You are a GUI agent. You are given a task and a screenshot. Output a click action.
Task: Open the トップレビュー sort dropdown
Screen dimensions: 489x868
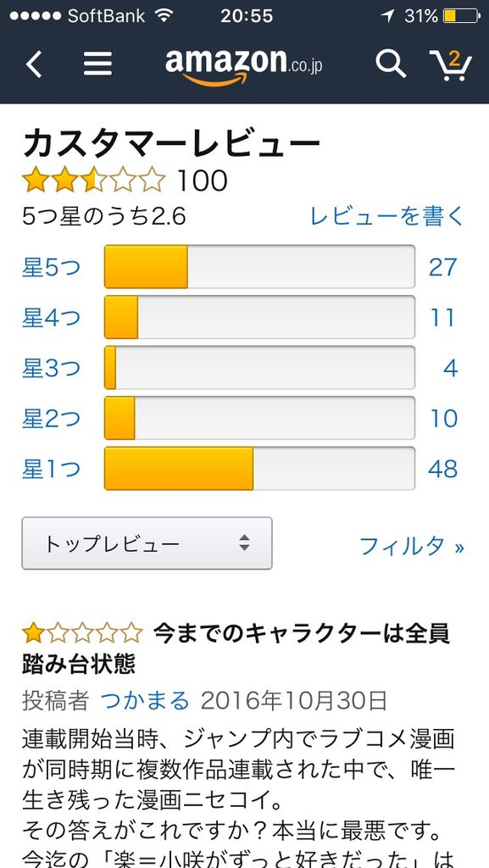(147, 543)
